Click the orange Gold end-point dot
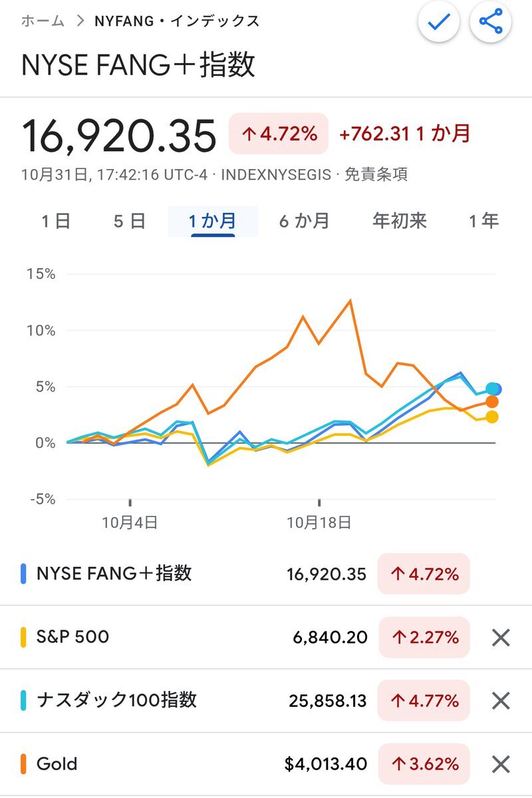The image size is (532, 798). (491, 401)
